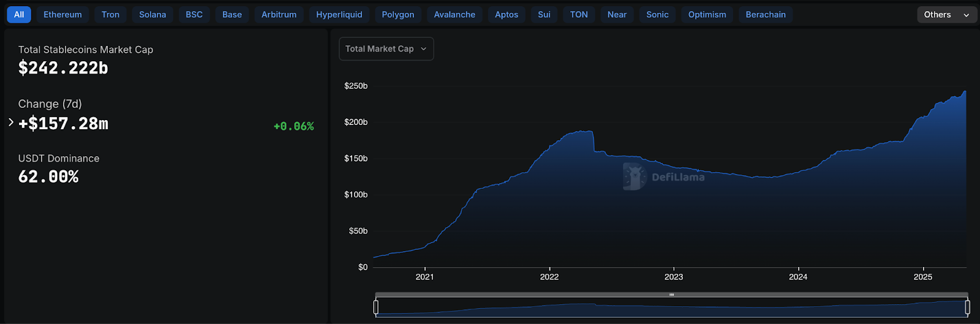
Task: Filter by Avalanche chain
Action: click(x=454, y=15)
